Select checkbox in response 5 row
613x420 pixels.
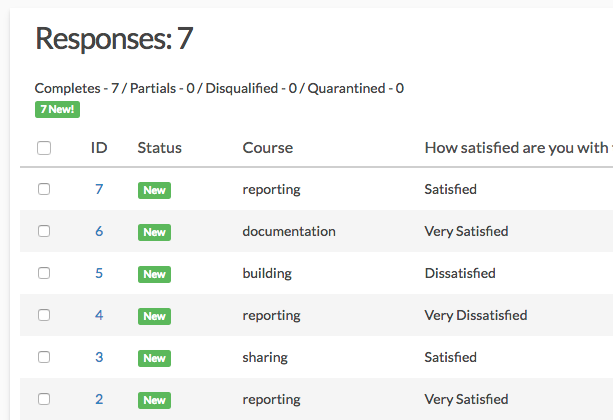pos(44,273)
